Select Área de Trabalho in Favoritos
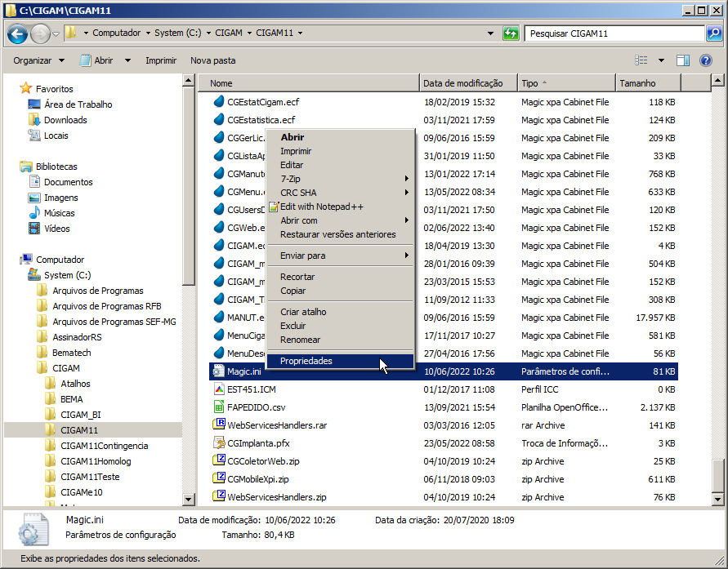This screenshot has width=728, height=569. pos(78,104)
